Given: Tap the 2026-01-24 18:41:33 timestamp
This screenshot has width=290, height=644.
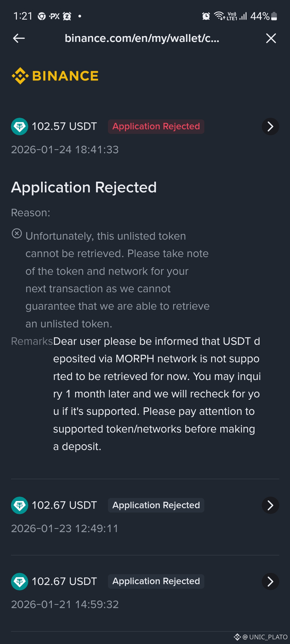Looking at the screenshot, I should [x=65, y=150].
